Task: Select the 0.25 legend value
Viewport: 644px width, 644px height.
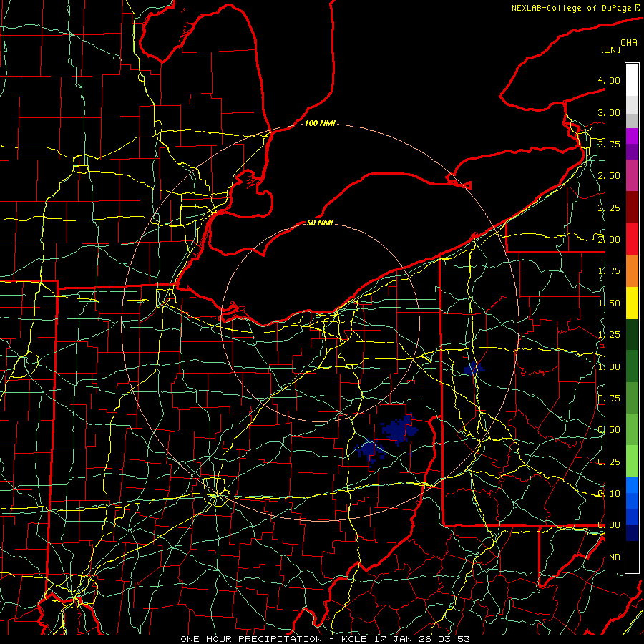Action: (609, 462)
